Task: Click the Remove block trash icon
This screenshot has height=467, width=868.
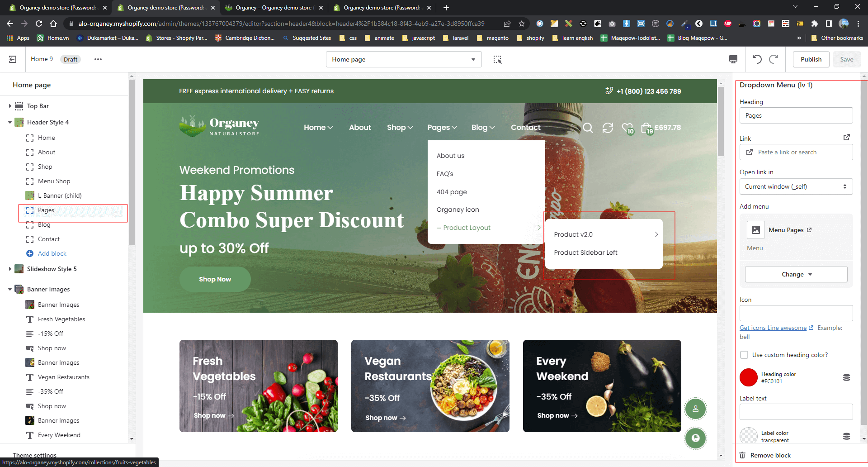Action: tap(742, 455)
